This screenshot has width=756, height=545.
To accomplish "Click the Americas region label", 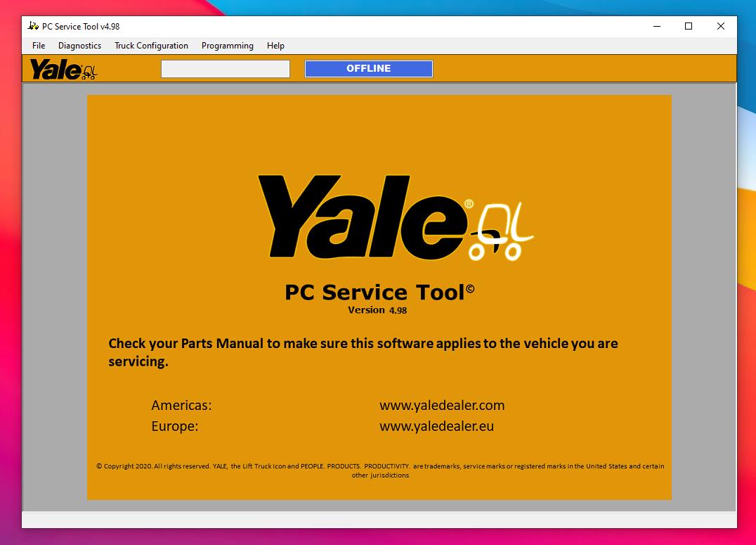I will pos(182,406).
